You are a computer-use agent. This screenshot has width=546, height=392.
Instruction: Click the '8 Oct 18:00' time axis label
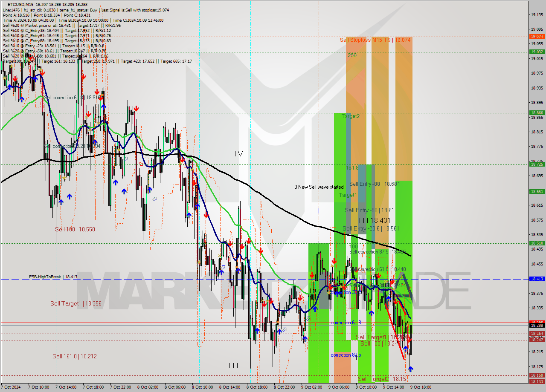click(257, 387)
